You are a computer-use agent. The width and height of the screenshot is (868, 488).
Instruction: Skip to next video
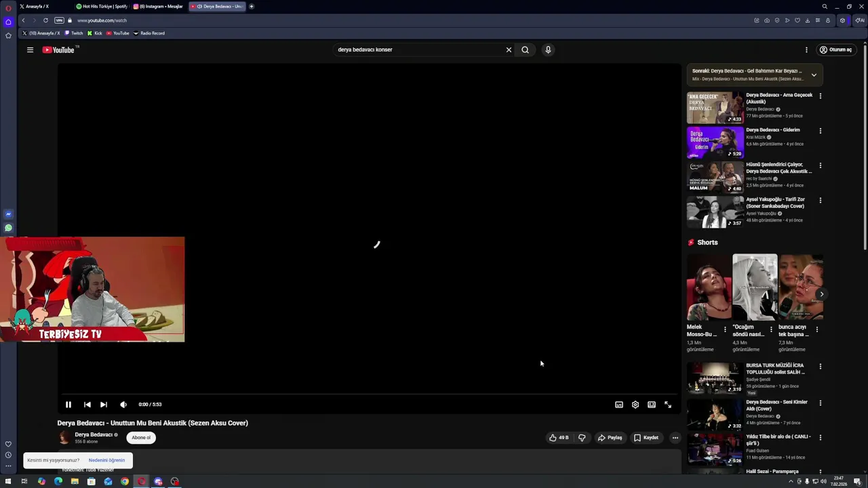[x=103, y=405]
